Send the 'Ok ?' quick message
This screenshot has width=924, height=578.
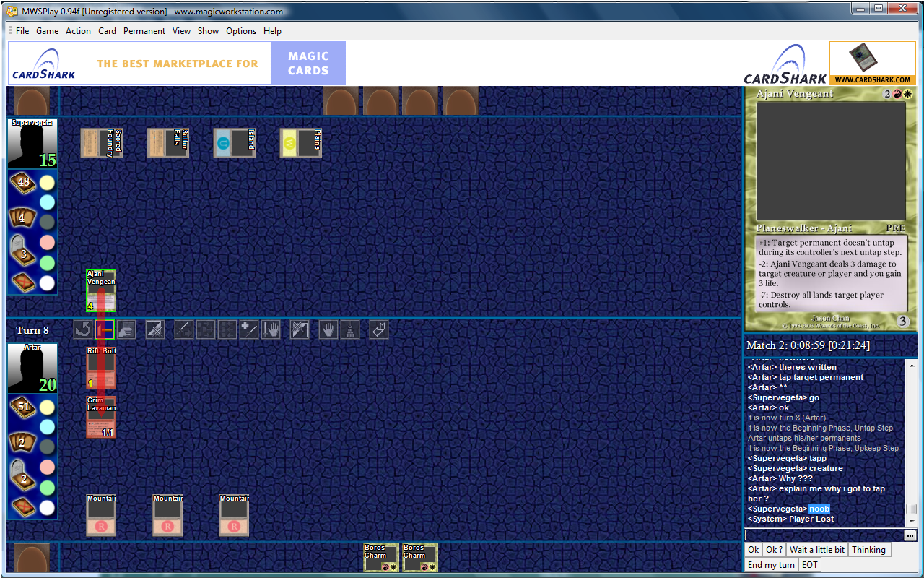click(x=775, y=550)
